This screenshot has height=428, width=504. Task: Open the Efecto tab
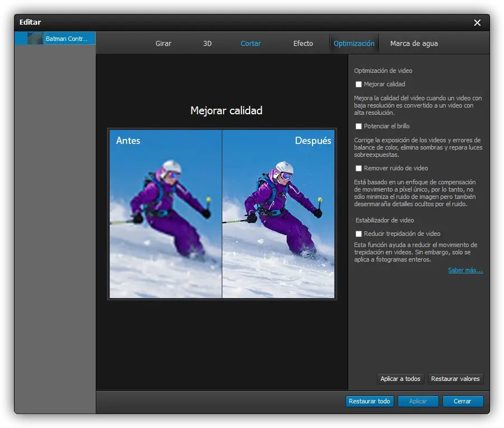click(303, 43)
